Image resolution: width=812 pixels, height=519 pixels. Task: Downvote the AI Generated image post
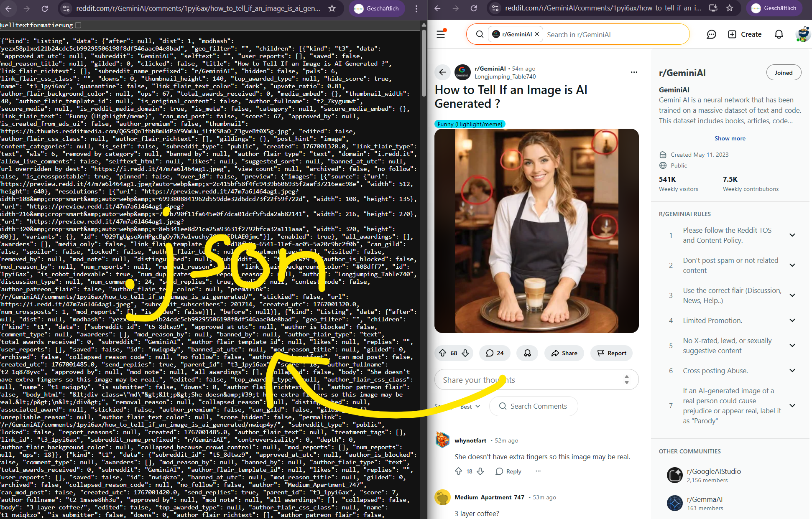465,353
